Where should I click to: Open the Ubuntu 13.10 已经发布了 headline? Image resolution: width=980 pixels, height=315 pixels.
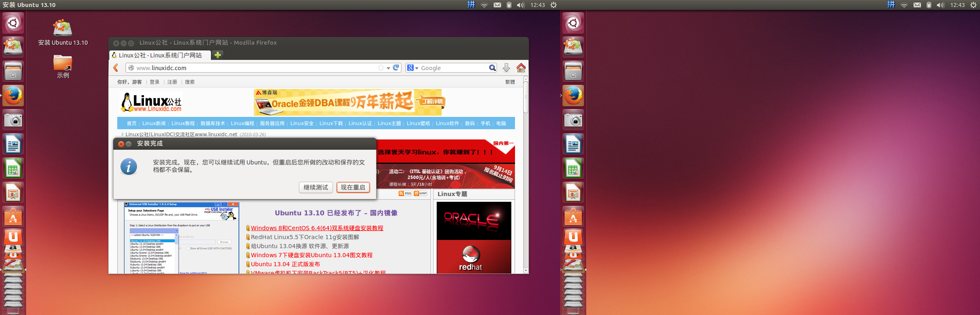(x=336, y=213)
